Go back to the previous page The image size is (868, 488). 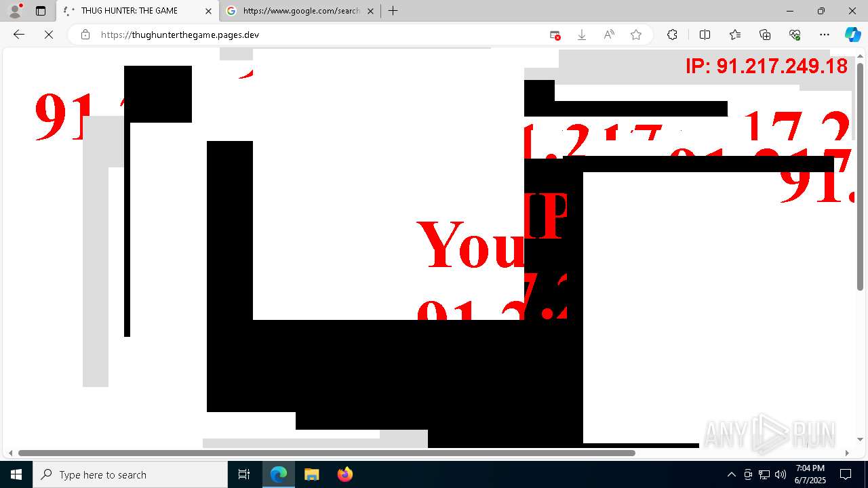[x=19, y=35]
